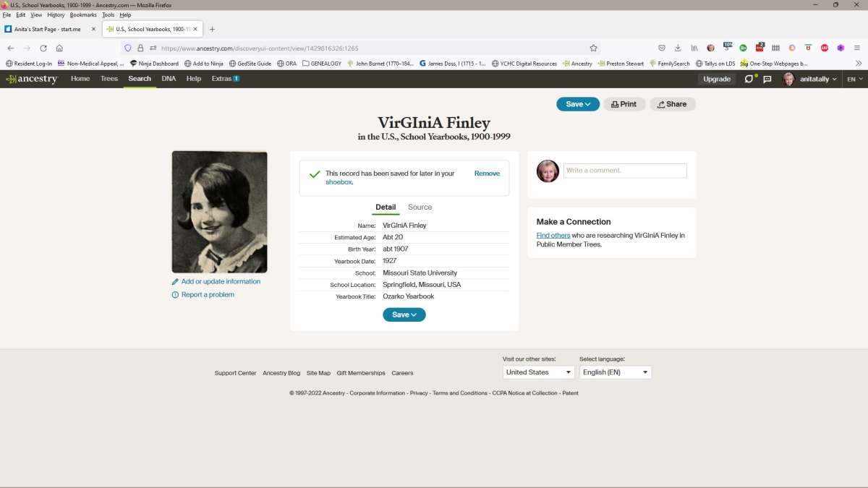The height and width of the screenshot is (488, 868).
Task: Open the Bookmarks menu
Action: pyautogui.click(x=83, y=14)
